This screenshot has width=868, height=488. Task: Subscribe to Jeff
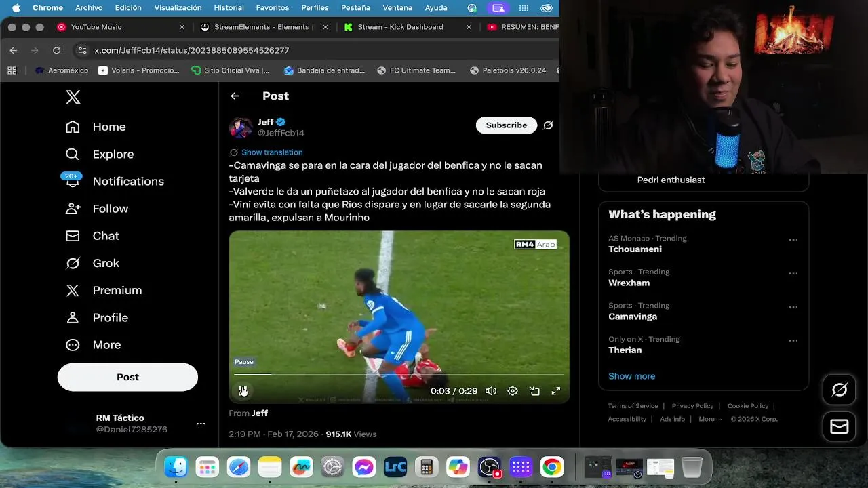click(507, 125)
